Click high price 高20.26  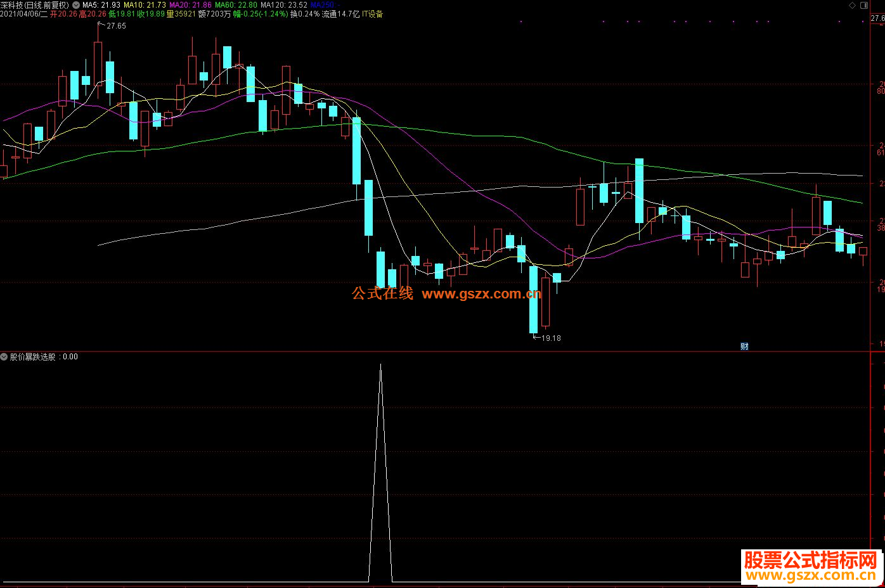[93, 14]
